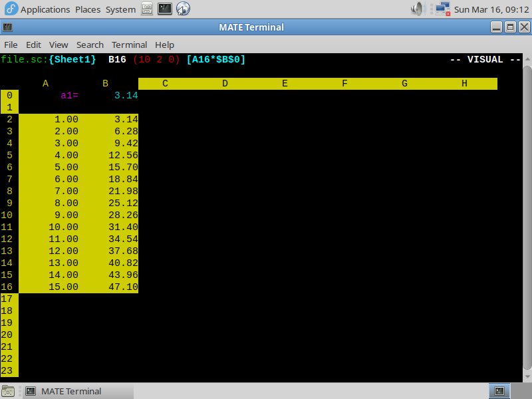Open the System menu
Image resolution: width=532 pixels, height=399 pixels.
120,9
